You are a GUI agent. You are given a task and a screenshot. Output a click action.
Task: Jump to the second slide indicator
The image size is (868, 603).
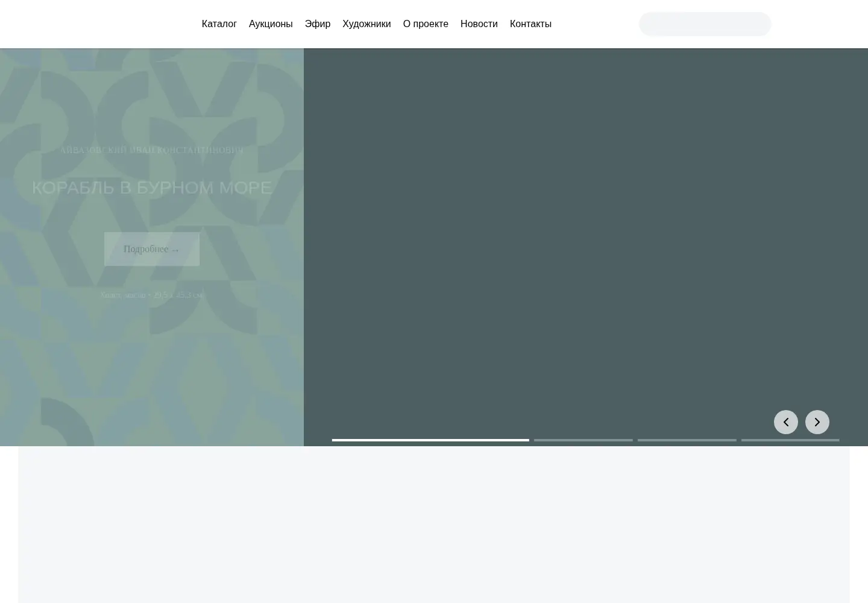click(x=583, y=440)
